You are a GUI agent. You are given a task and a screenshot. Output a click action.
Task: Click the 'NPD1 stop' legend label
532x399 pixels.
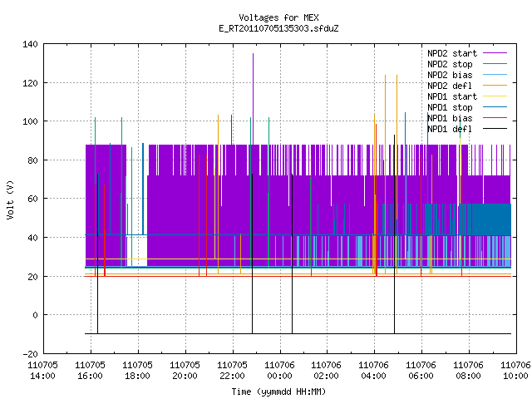pyautogui.click(x=450, y=107)
